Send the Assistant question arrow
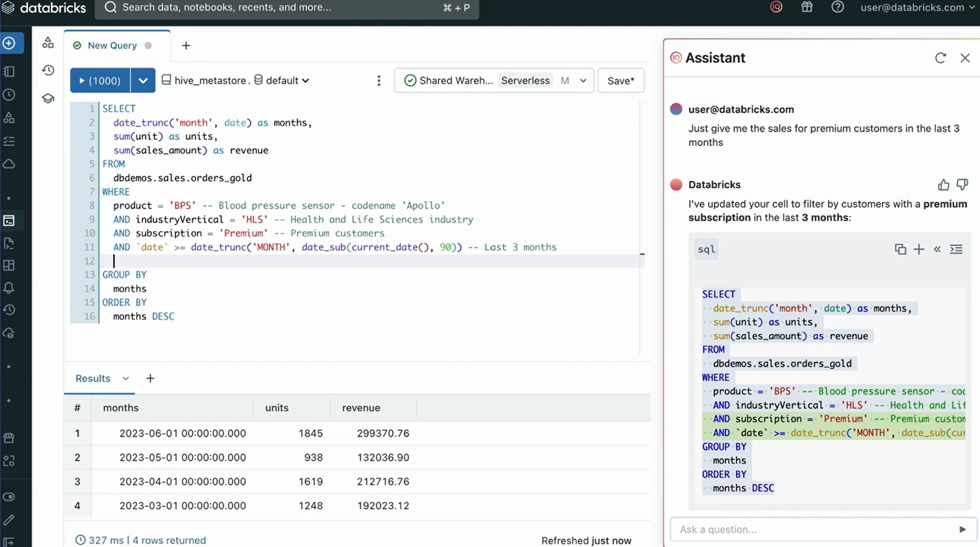 pos(962,529)
